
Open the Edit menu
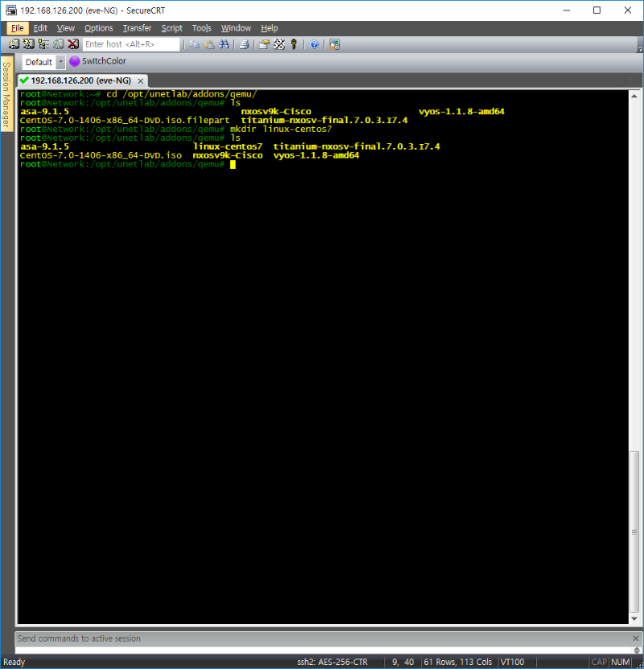40,28
